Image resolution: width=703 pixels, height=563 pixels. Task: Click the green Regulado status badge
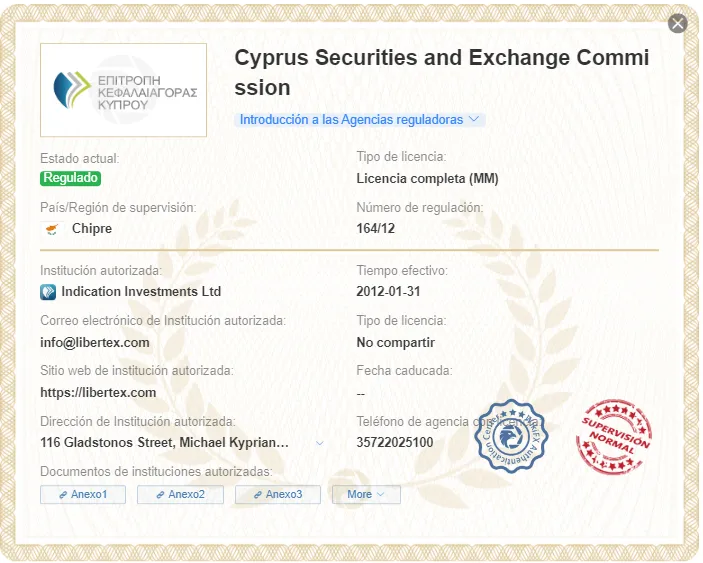(x=70, y=178)
